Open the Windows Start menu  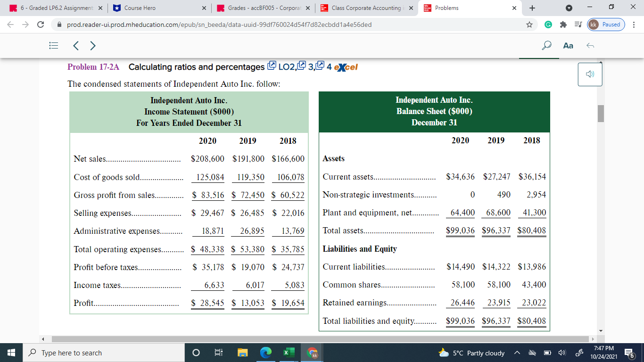click(x=11, y=353)
